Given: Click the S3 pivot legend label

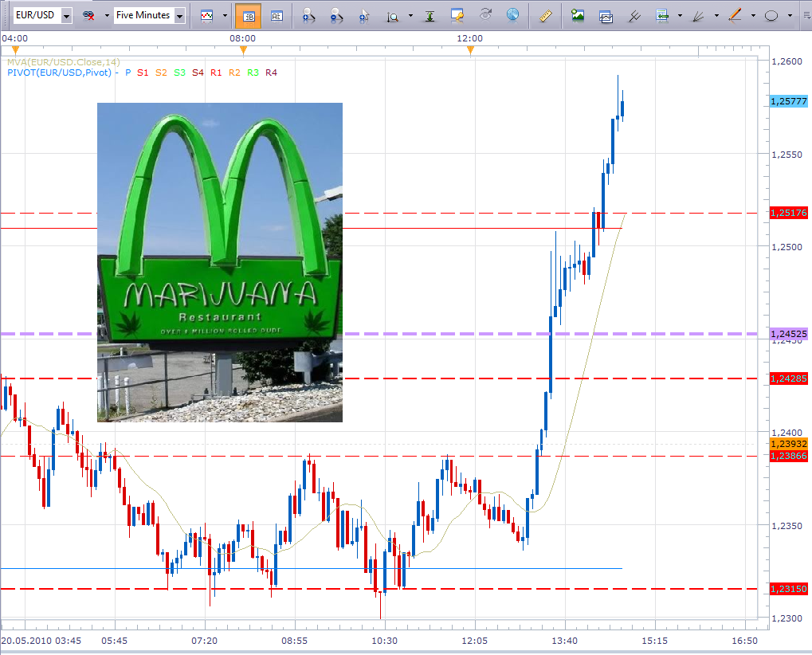Looking at the screenshot, I should 180,73.
